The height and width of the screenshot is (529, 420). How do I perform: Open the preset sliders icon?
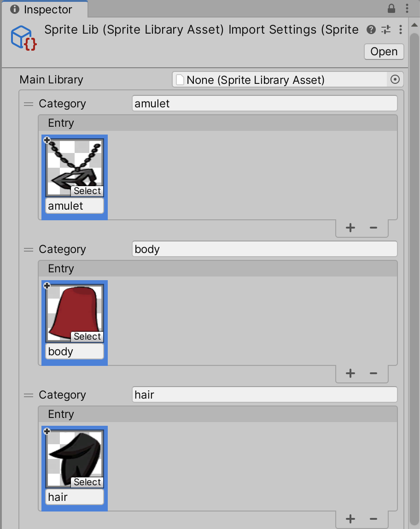coord(386,30)
